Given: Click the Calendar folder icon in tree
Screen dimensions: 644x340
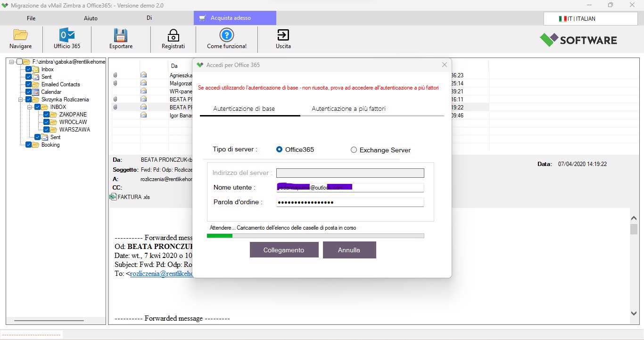Looking at the screenshot, I should pos(36,92).
